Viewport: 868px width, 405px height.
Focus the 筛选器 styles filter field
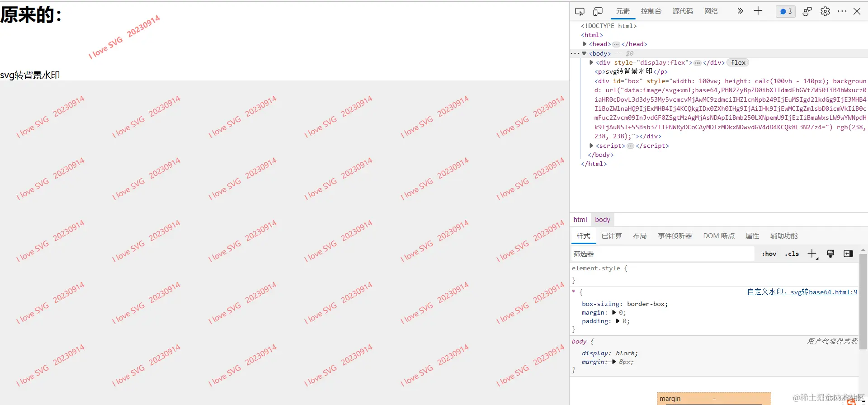663,254
